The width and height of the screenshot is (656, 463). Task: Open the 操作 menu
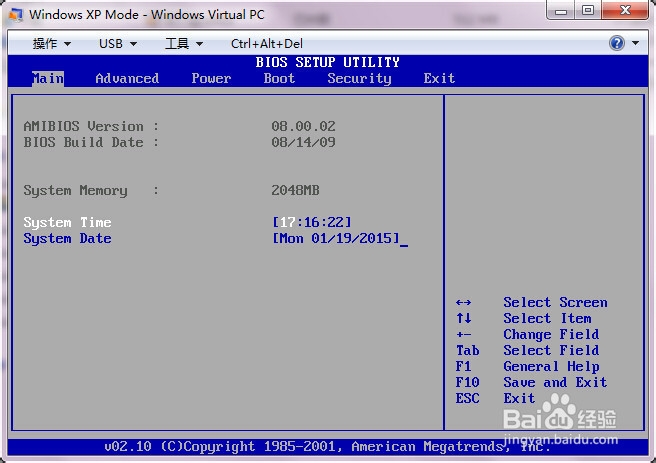[51, 43]
